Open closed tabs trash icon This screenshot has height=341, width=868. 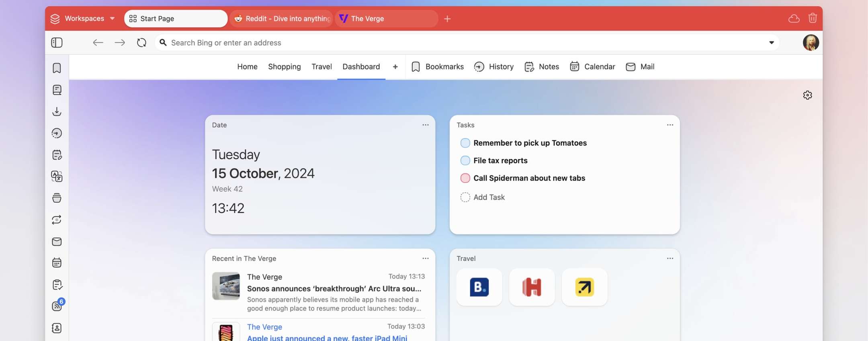(x=813, y=18)
